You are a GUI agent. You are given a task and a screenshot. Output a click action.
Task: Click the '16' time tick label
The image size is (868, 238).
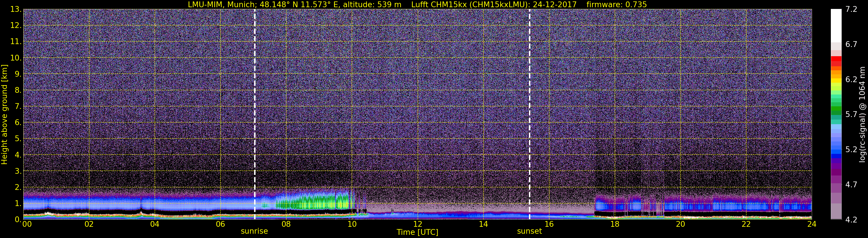pos(549,224)
